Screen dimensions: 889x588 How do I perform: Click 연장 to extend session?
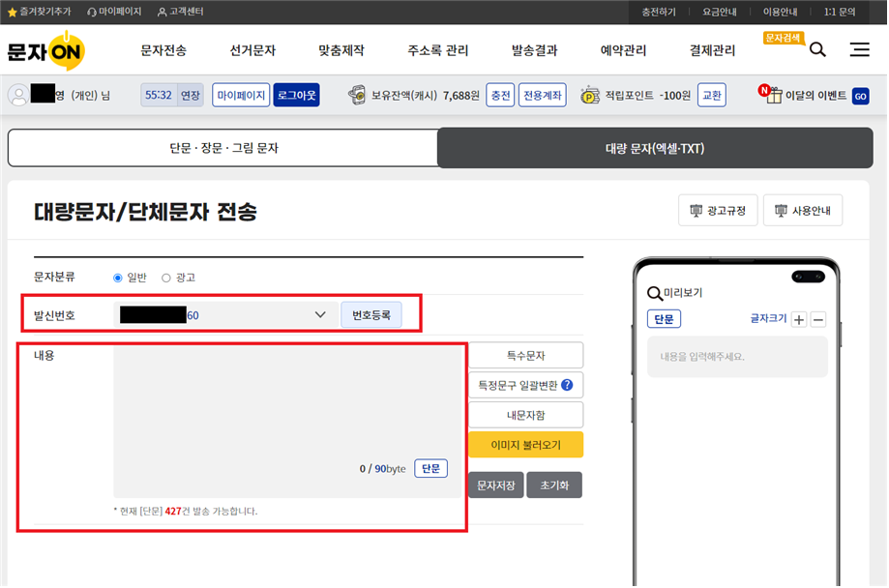[x=190, y=95]
